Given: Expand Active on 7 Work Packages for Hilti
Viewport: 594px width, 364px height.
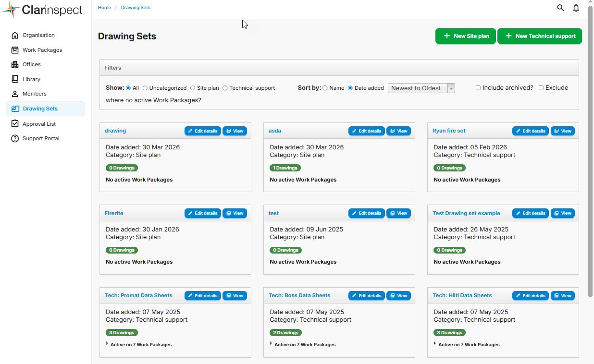Looking at the screenshot, I should [435, 343].
